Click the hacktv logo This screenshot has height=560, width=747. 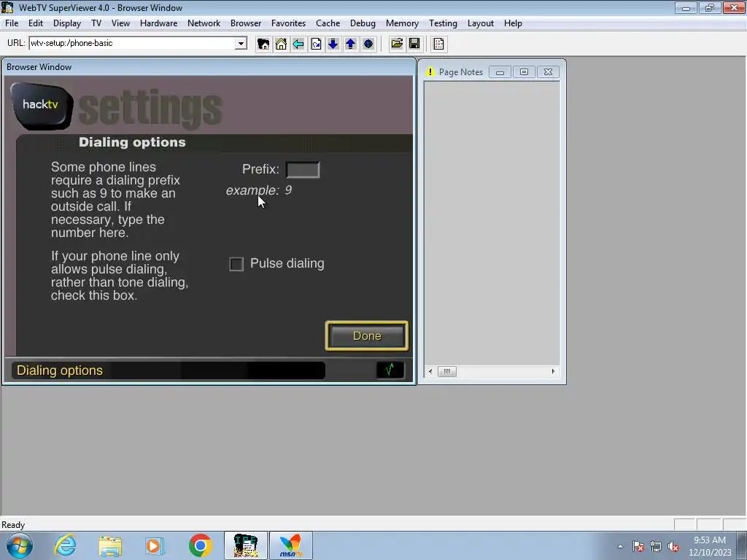pyautogui.click(x=42, y=106)
